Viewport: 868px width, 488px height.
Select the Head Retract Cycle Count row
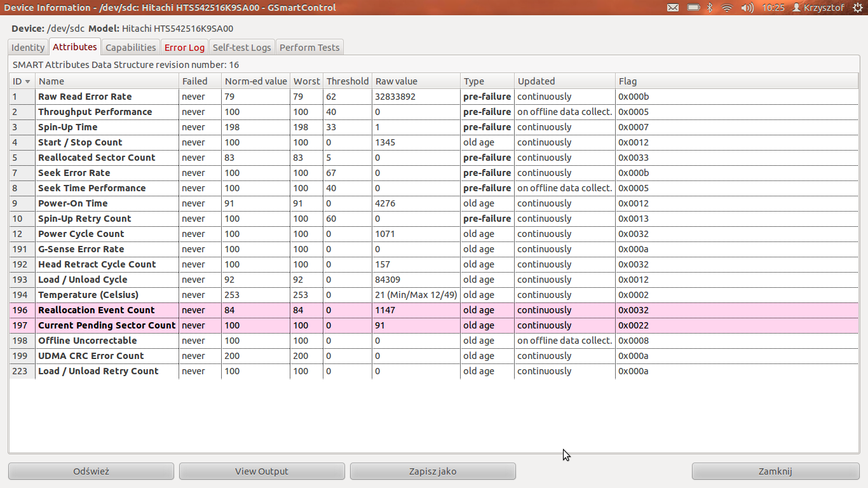[434, 264]
